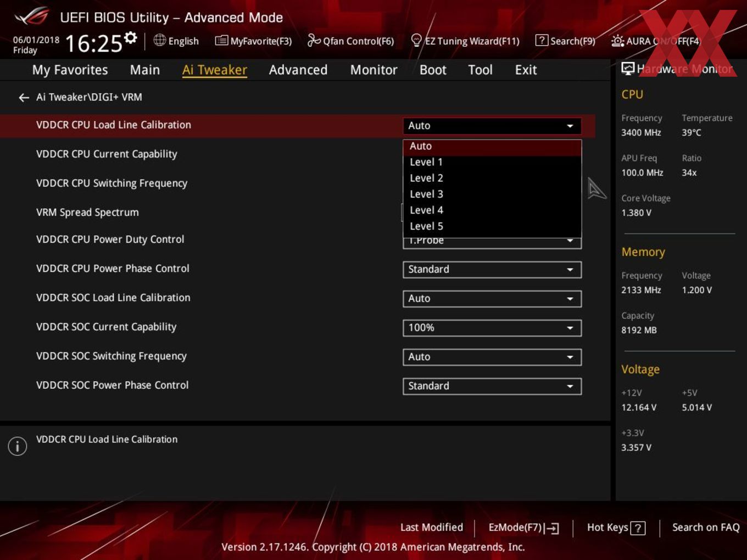Viewport: 747px width, 560px height.
Task: Select VDDCR SOC Power Phase Control label
Action: 112,385
